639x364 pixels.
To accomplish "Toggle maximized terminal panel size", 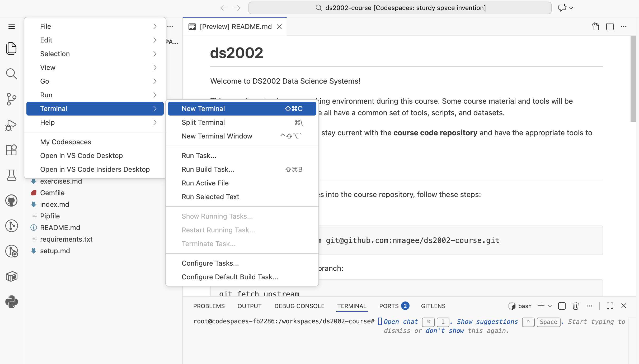I will (x=610, y=306).
